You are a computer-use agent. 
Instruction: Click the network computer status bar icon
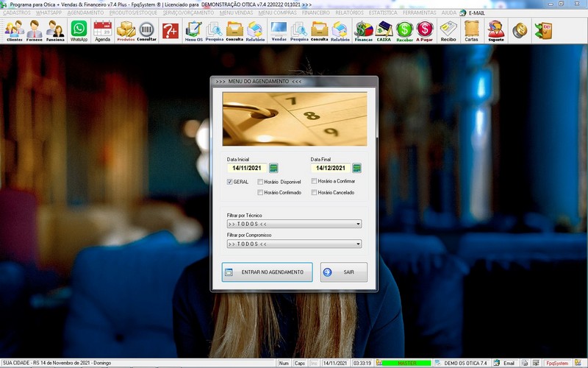coord(536,363)
